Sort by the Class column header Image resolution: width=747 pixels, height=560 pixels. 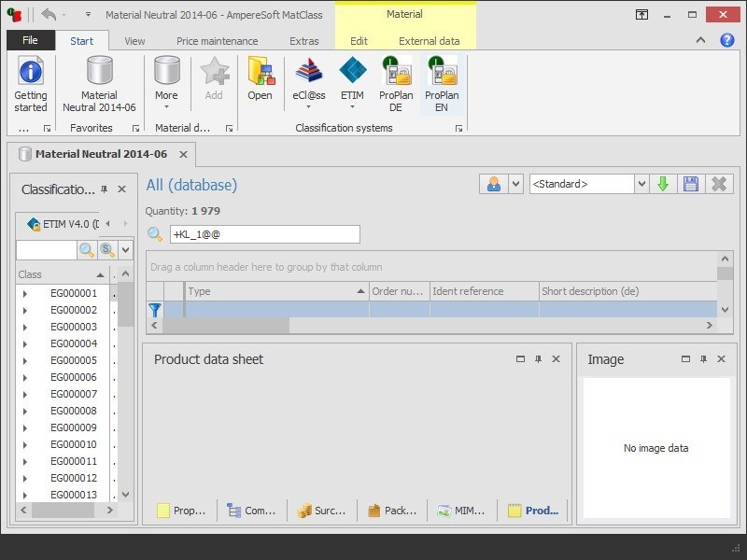(x=62, y=274)
